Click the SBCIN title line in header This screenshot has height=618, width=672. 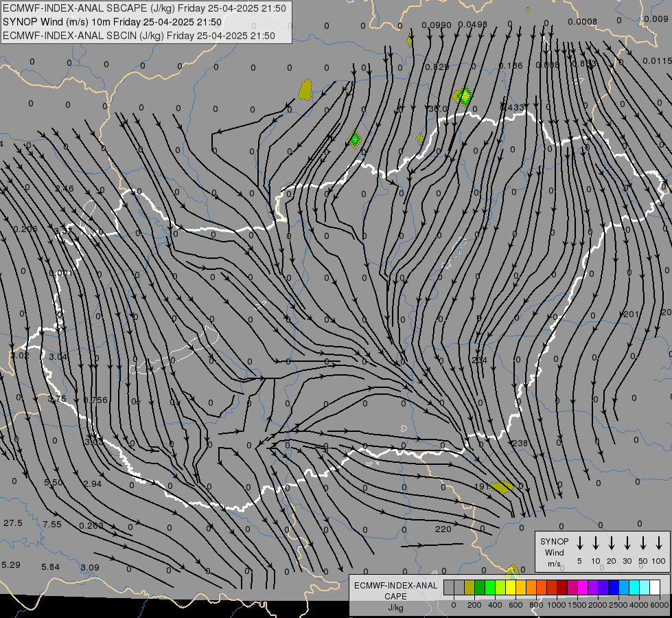pyautogui.click(x=139, y=36)
